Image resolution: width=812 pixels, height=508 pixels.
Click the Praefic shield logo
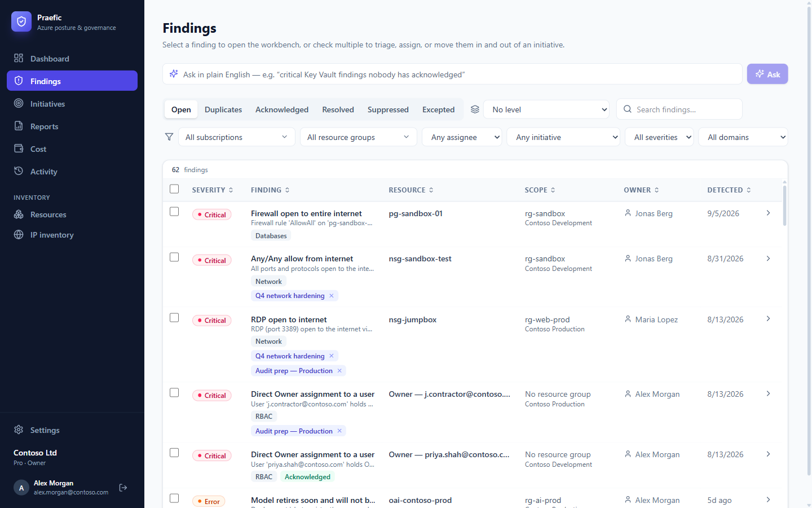(21, 21)
